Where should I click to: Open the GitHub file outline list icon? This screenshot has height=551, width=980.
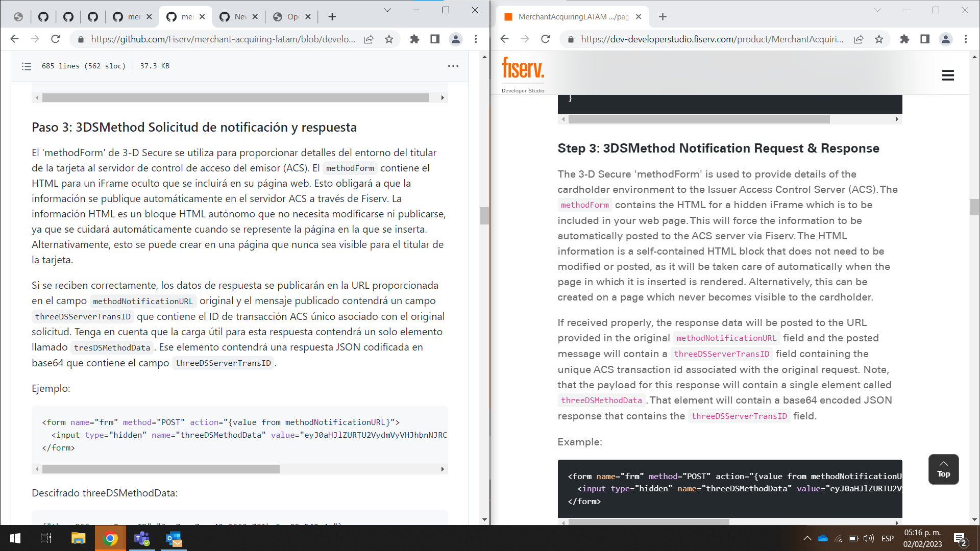tap(27, 66)
